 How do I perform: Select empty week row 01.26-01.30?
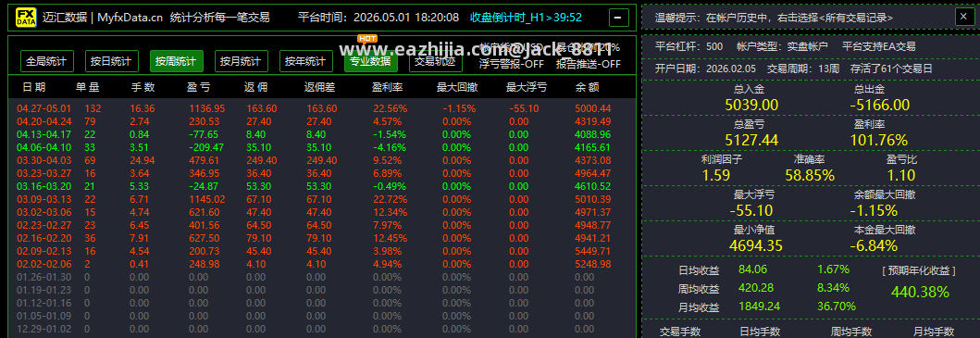tap(322, 277)
